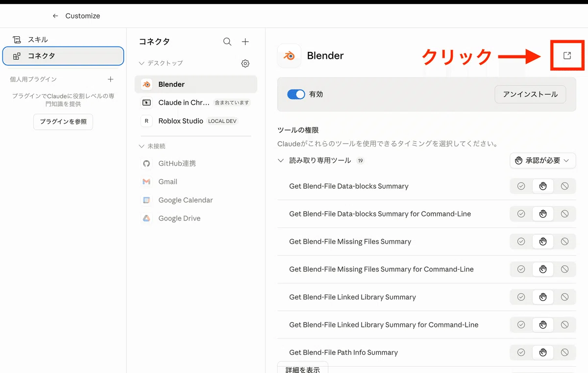Click the Blender logo in list row
The image size is (588, 373).
click(147, 84)
